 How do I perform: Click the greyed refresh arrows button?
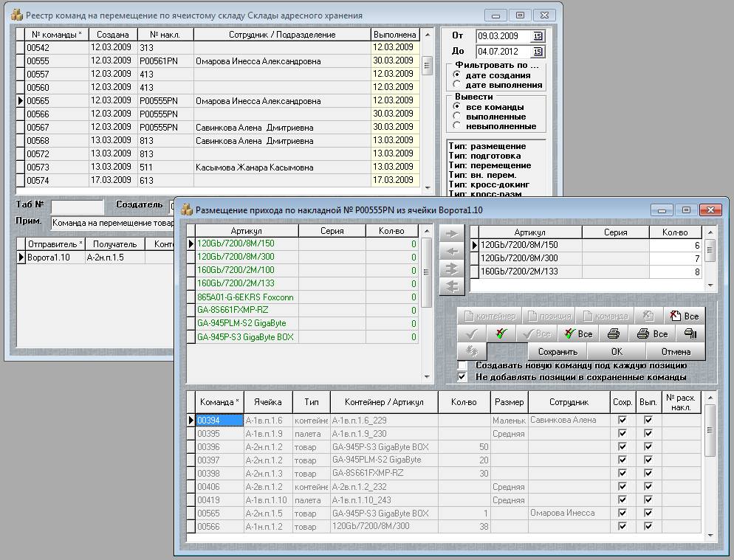(x=472, y=351)
